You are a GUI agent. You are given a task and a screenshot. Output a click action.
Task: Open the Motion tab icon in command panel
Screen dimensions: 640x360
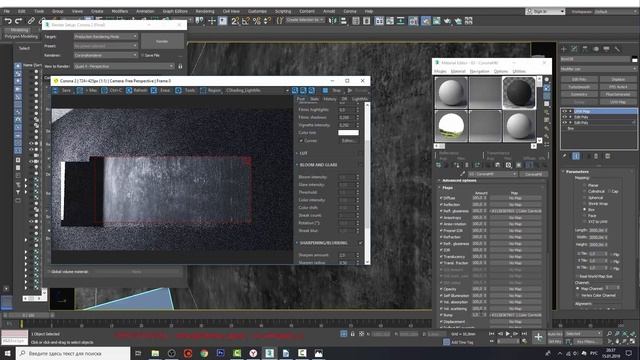[x=596, y=49]
